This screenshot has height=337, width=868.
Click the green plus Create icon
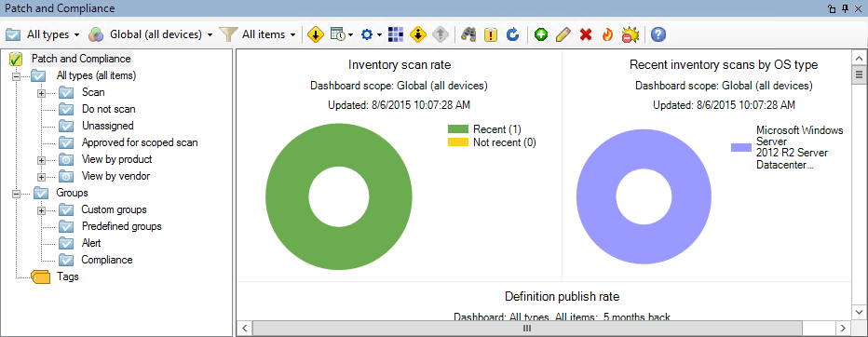541,34
